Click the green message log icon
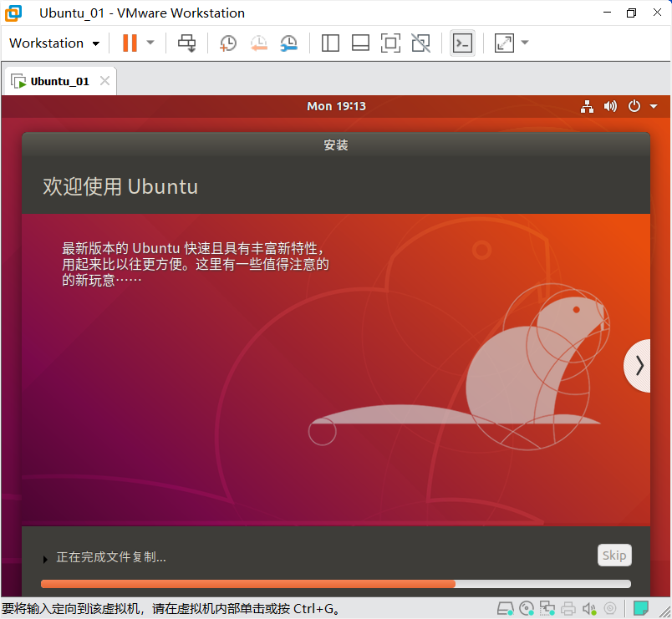The image size is (672, 619). (640, 608)
